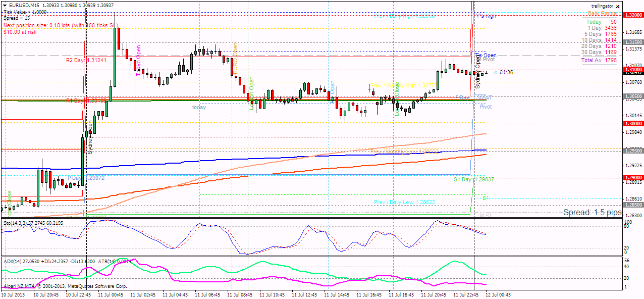Click the '1 Day' daily range row
This screenshot has width=644, height=299.
click(602, 28)
